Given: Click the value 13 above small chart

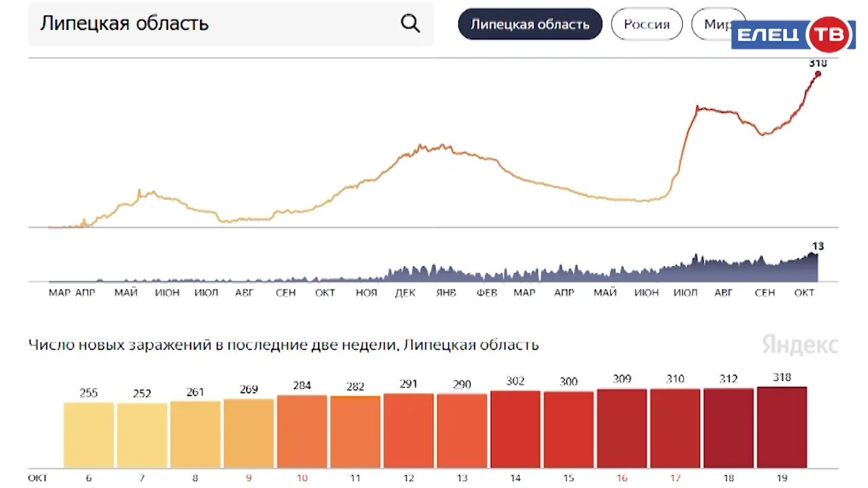Looking at the screenshot, I should click(x=818, y=246).
